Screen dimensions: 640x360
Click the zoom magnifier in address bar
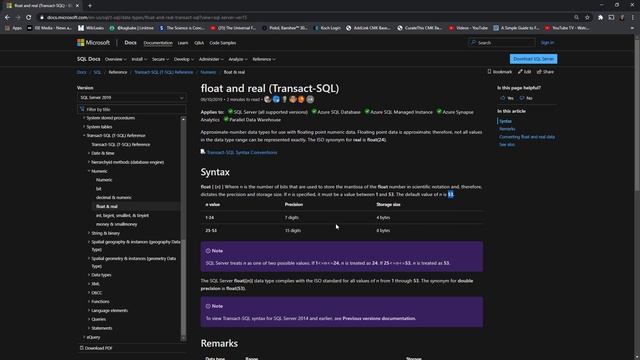[576, 18]
